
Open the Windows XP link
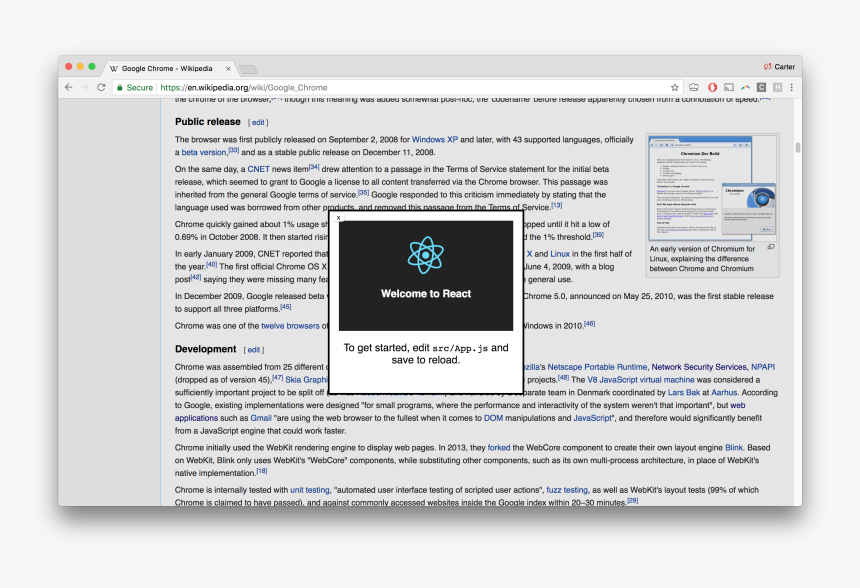(x=435, y=140)
